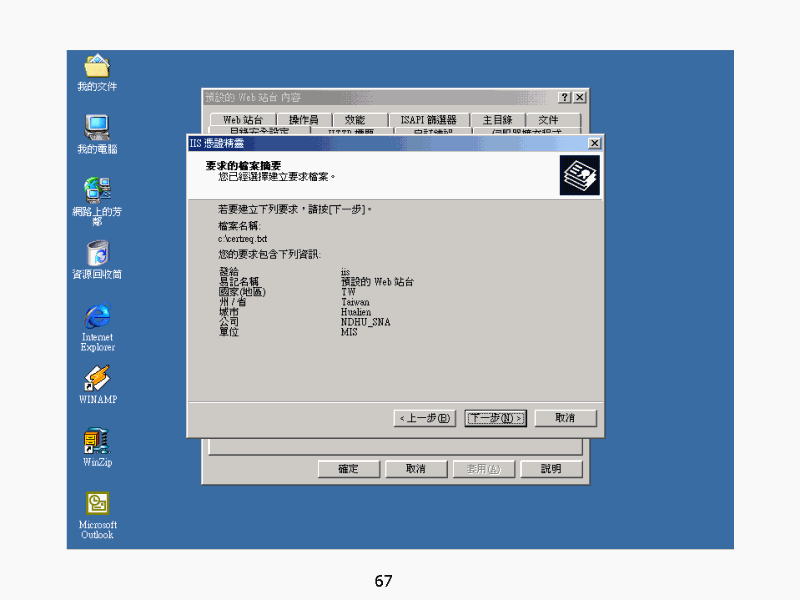Viewport: 800px width, 600px height.
Task: Select the 我的電腦 desktop icon
Action: click(97, 128)
